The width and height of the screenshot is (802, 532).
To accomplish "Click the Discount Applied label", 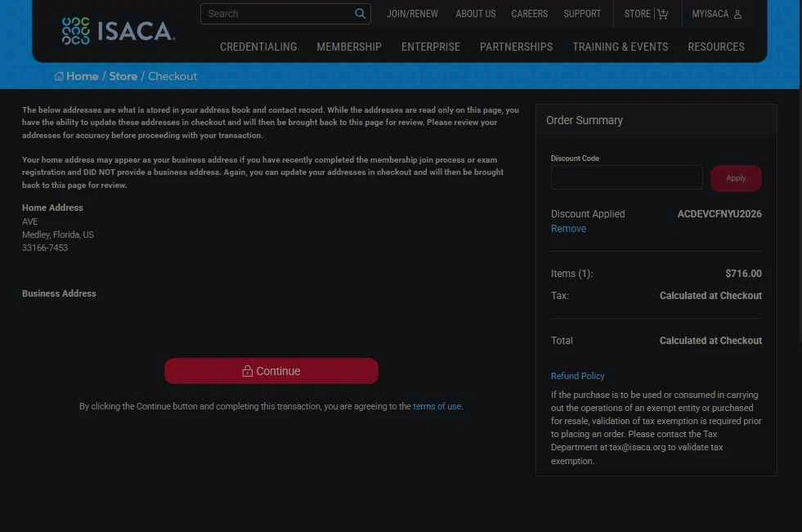I will tap(588, 214).
